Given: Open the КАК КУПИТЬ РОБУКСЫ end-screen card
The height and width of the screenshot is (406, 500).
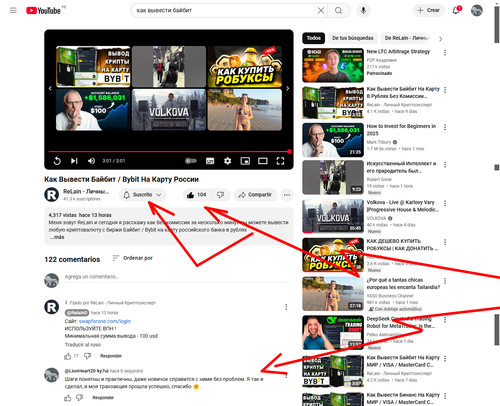Looking at the screenshot, I should coord(245,67).
